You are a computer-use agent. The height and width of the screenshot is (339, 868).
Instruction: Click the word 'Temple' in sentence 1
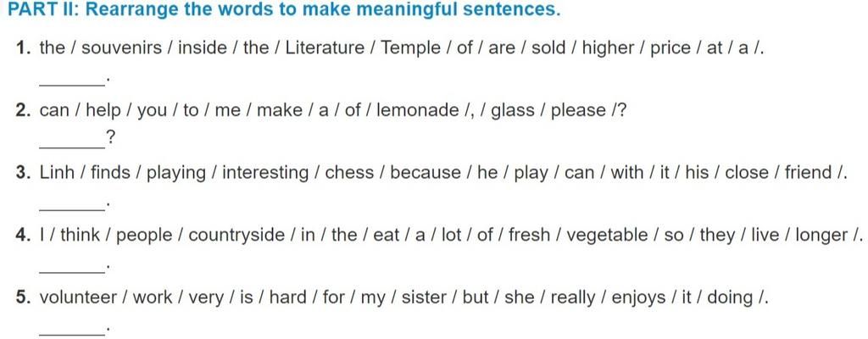point(410,47)
